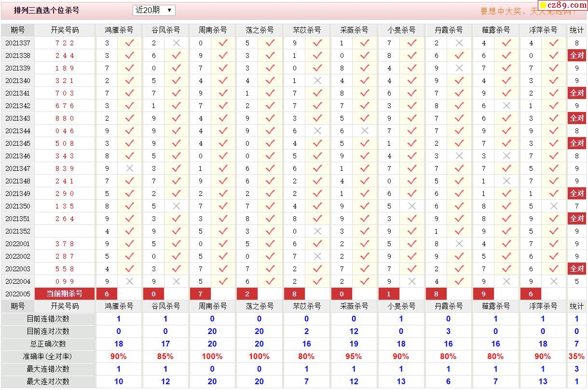Click the draw number 1 8 9
The width and height of the screenshot is (588, 390).
click(65, 68)
